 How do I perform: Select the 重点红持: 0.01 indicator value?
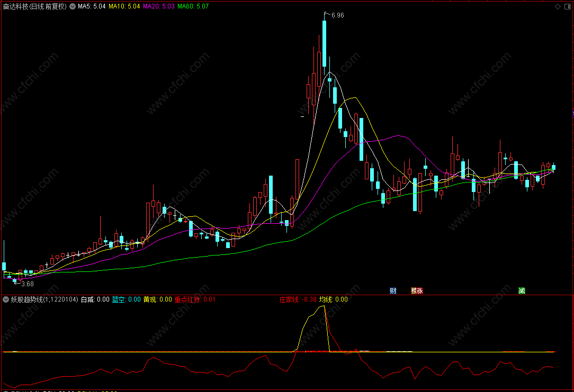pos(195,299)
